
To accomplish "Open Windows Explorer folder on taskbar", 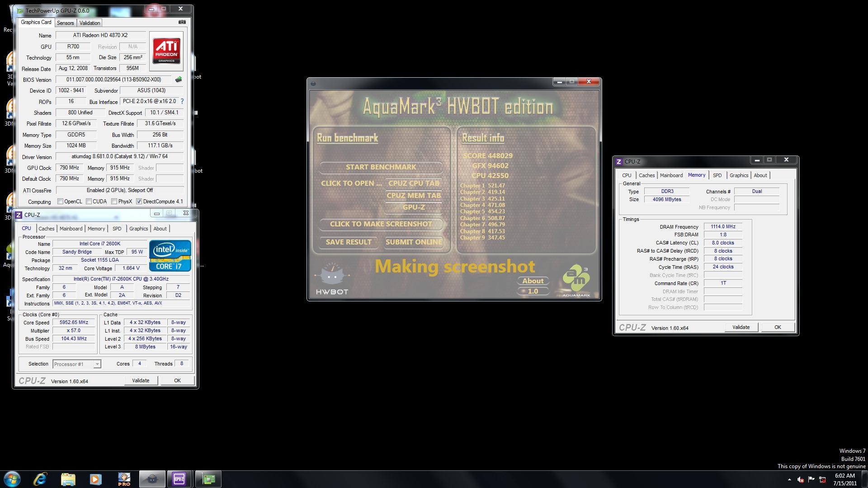I will pyautogui.click(x=68, y=479).
